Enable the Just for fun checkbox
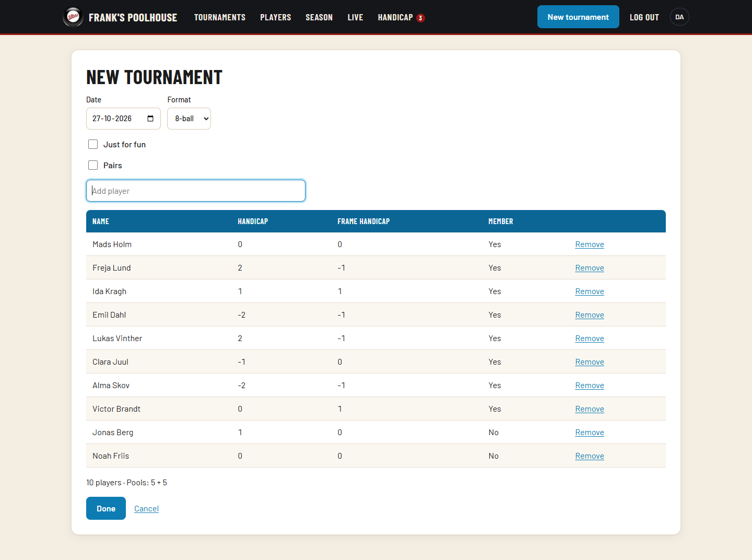This screenshot has width=752, height=560. pyautogui.click(x=93, y=144)
